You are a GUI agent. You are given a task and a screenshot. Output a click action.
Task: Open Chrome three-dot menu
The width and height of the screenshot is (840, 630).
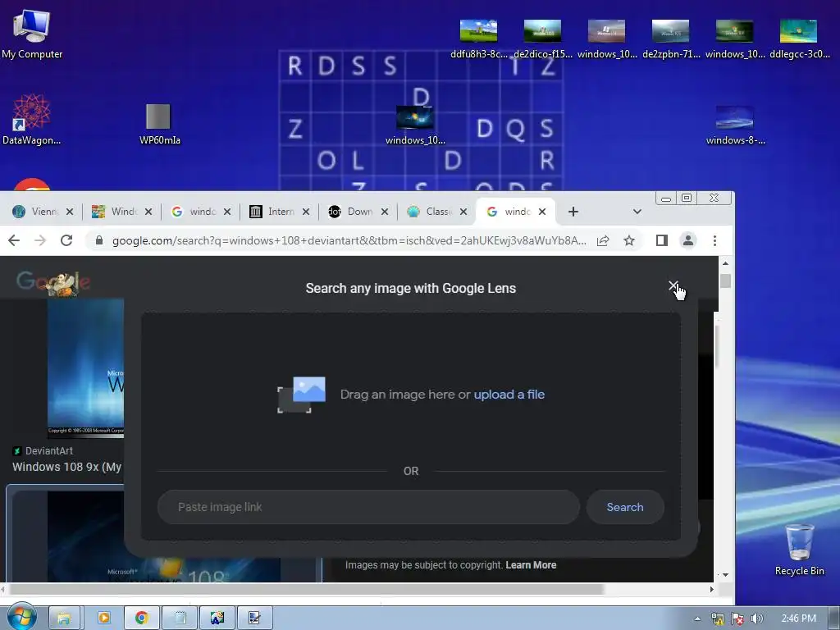pos(714,240)
